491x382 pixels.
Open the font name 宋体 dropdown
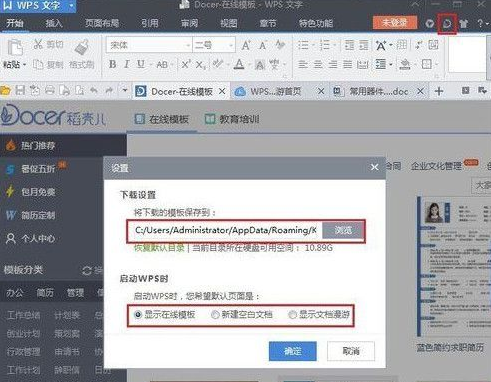point(188,45)
